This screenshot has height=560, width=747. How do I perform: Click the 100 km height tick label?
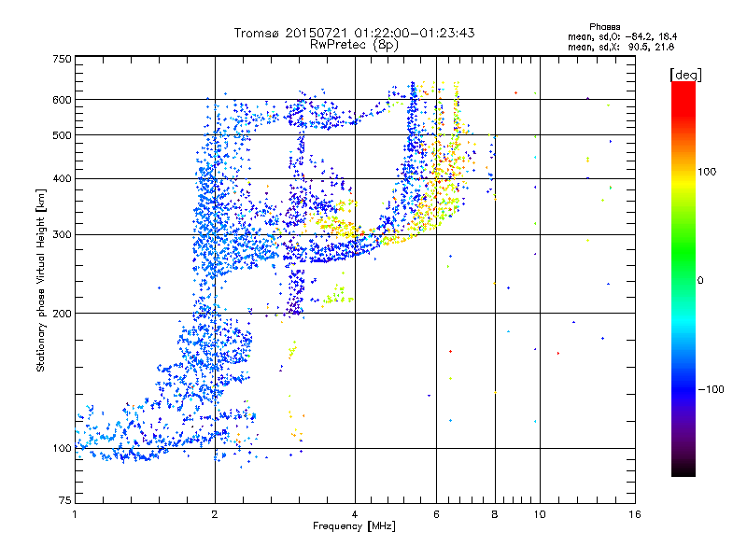[x=62, y=449]
